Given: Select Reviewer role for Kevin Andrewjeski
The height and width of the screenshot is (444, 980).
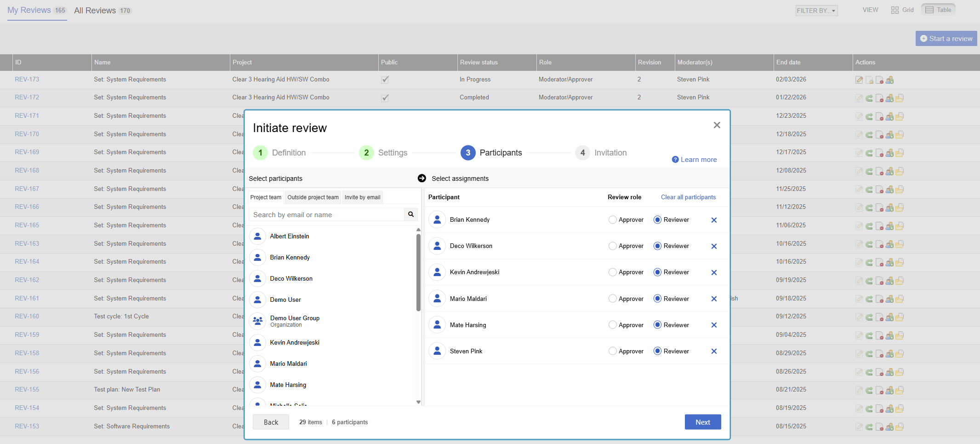Looking at the screenshot, I should (657, 272).
